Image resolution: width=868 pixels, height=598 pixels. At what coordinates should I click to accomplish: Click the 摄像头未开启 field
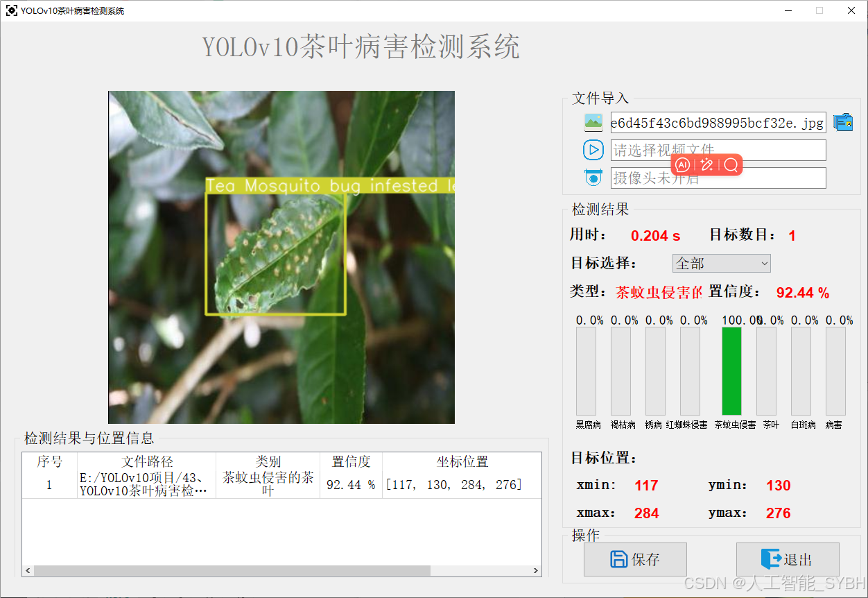(x=718, y=178)
